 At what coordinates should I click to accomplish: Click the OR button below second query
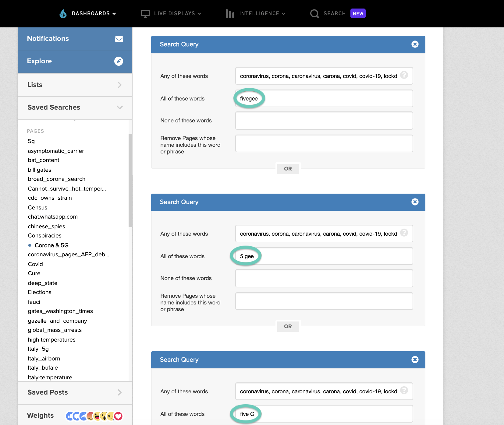[x=288, y=326]
